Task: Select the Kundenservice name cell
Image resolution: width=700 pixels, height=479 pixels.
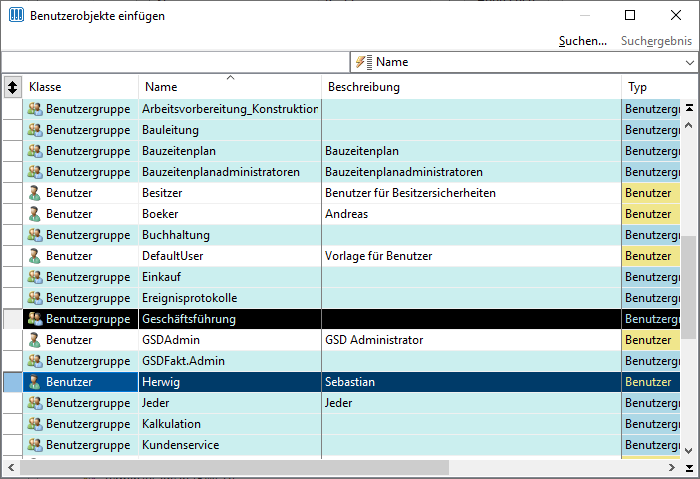Action: 230,445
